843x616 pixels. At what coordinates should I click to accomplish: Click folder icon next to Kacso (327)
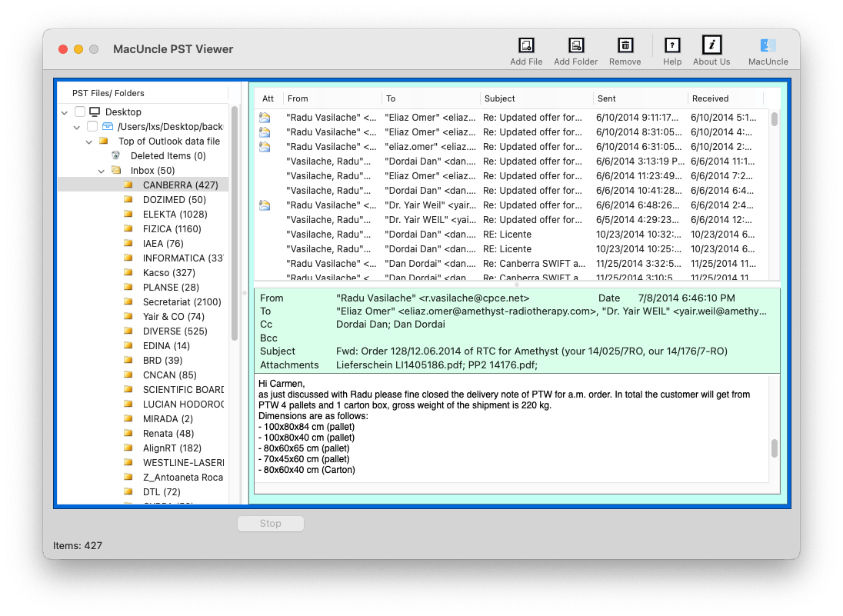(128, 272)
